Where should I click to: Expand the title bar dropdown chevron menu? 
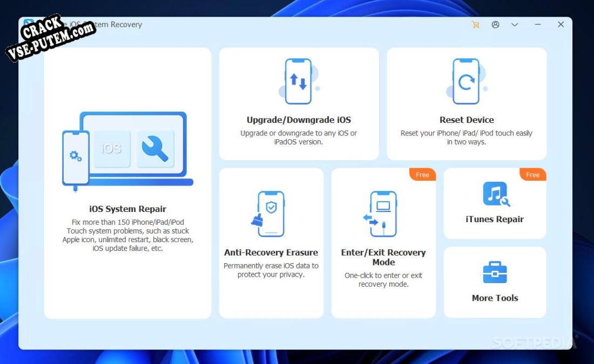(x=515, y=25)
